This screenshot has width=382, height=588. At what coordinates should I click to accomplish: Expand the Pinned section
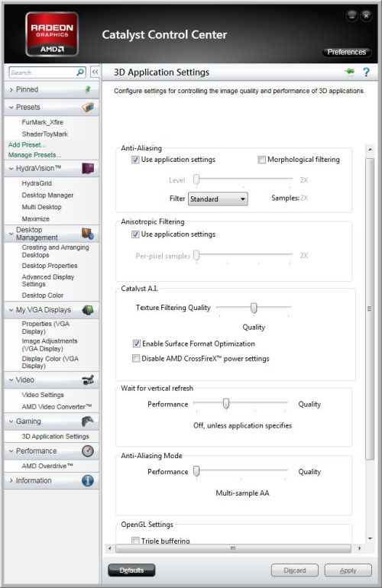tap(11, 89)
